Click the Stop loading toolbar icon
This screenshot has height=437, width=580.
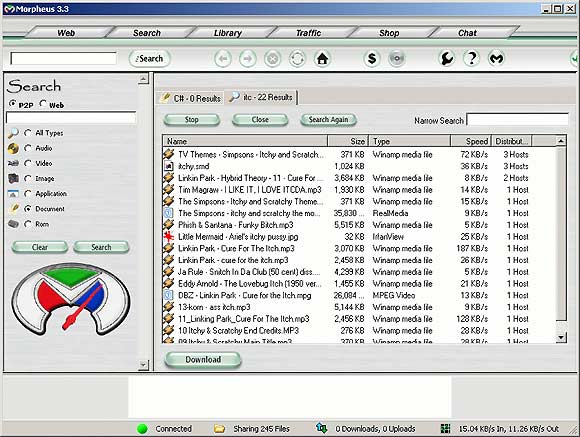[273, 58]
